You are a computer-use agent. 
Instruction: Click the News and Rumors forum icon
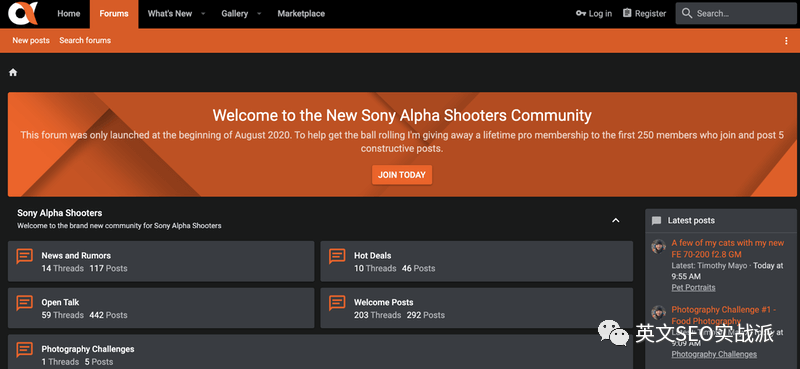(x=24, y=256)
